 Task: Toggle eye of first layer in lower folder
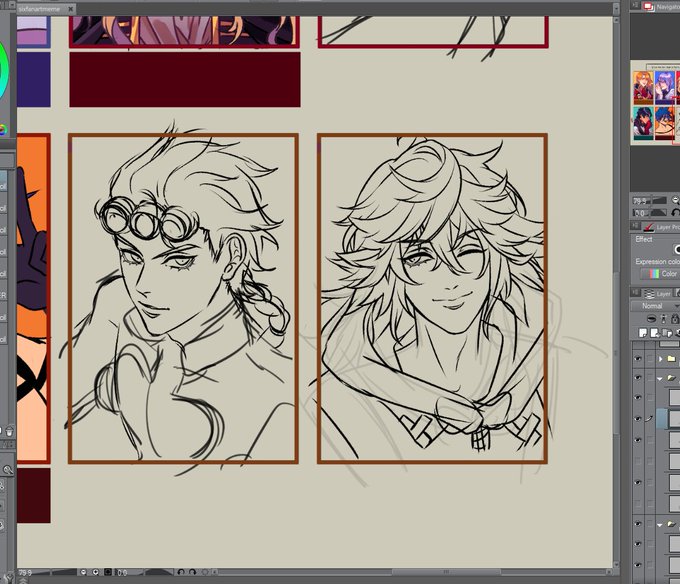click(x=638, y=544)
